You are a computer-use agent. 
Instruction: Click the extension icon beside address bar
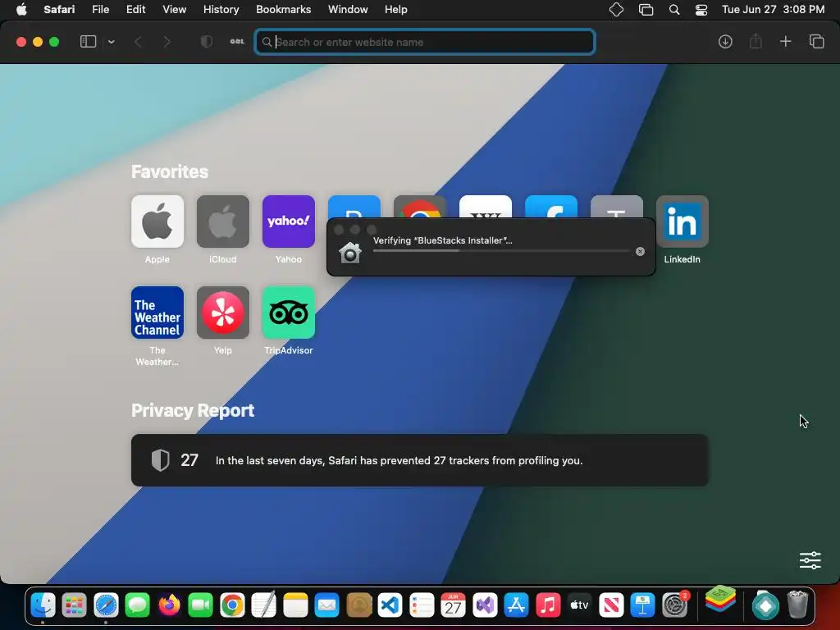click(x=237, y=42)
